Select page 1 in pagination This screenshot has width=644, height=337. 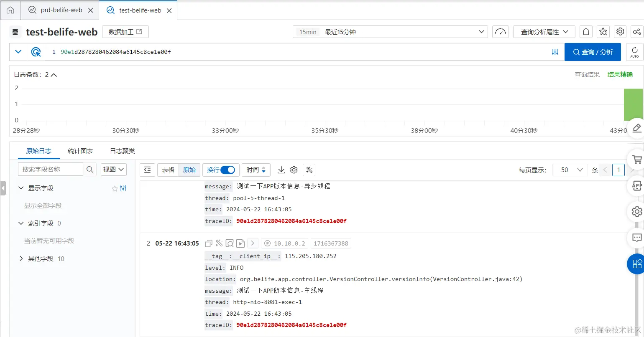coord(618,170)
